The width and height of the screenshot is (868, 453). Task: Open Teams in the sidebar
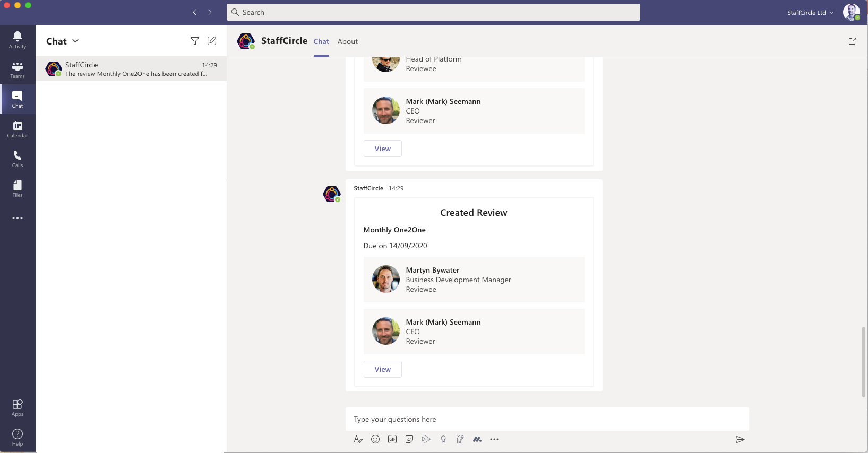(x=18, y=70)
